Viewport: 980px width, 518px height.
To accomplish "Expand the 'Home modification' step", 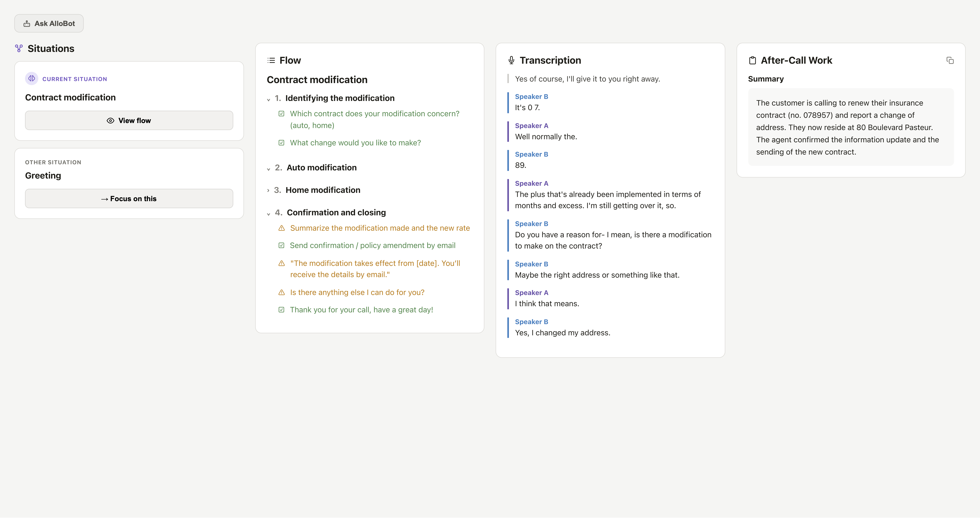I will pyautogui.click(x=268, y=190).
